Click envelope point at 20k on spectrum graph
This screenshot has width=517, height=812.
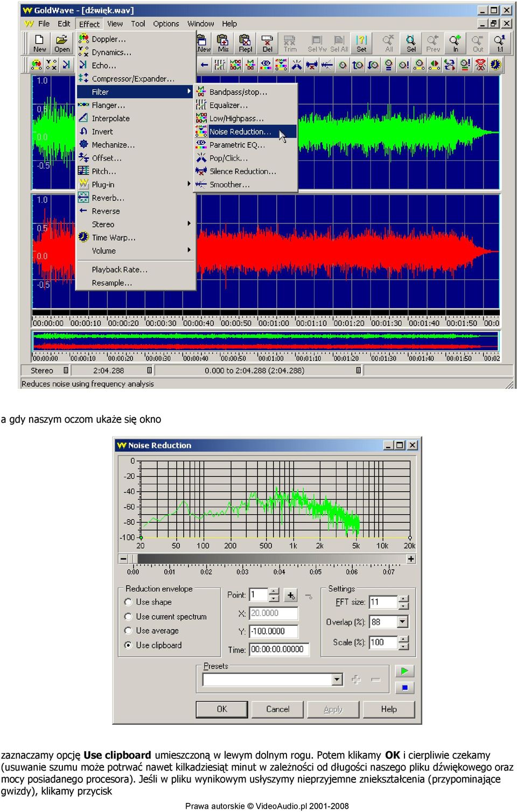(x=410, y=537)
